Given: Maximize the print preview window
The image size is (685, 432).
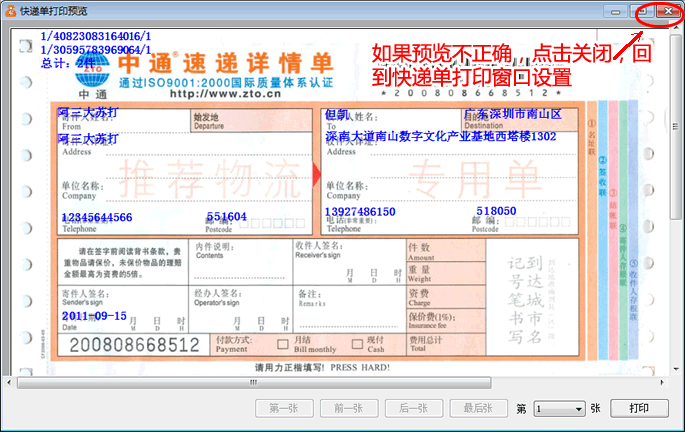Looking at the screenshot, I should click(x=642, y=12).
